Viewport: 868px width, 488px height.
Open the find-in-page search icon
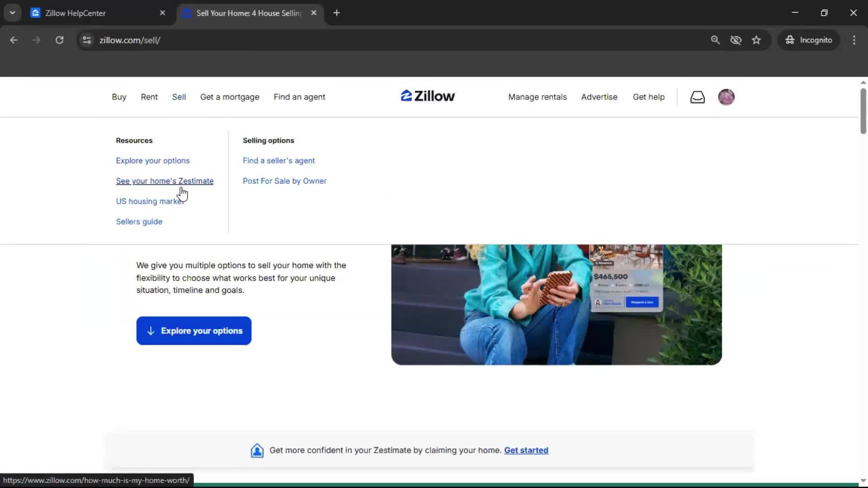pos(716,40)
